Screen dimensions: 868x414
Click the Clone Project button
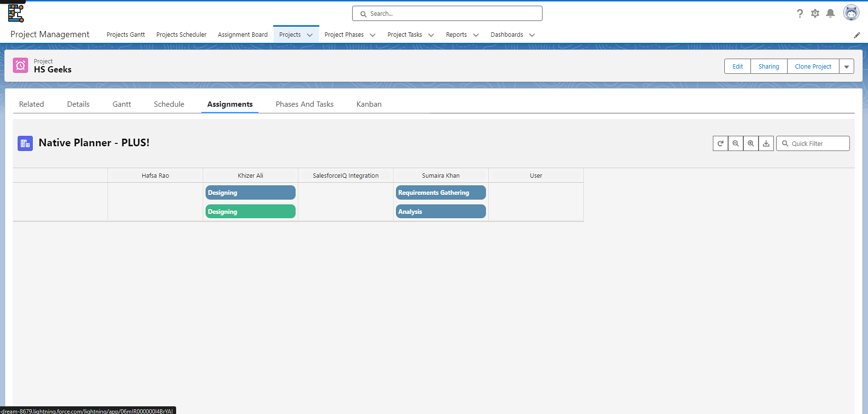tap(813, 67)
